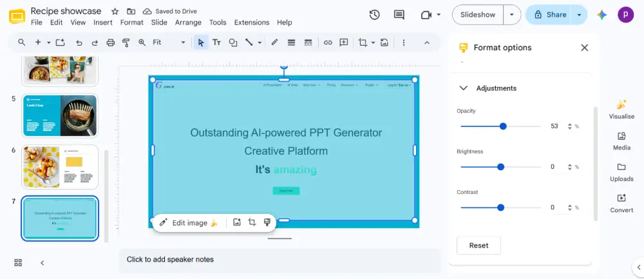Click the border dash icon
Viewport: 644px width, 279px height.
click(x=308, y=43)
